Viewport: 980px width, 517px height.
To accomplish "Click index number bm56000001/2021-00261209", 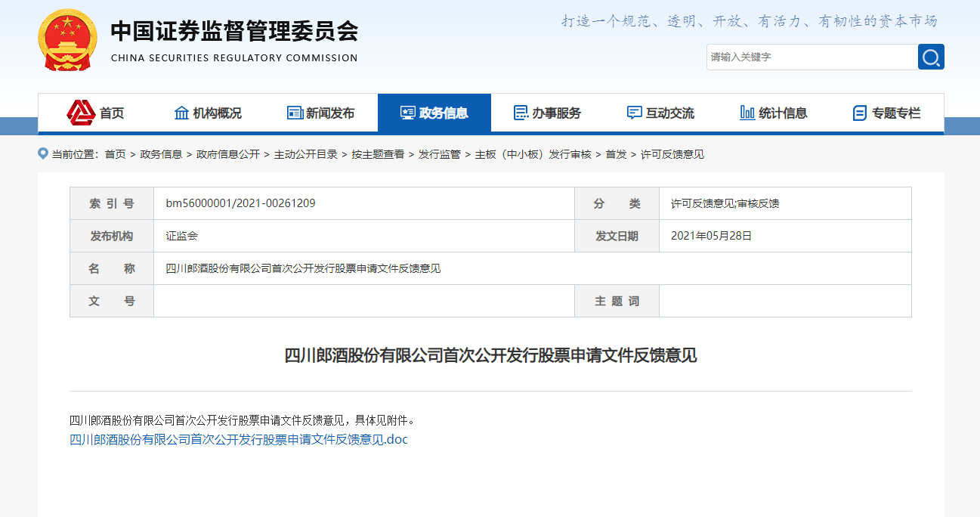I will tap(240, 203).
